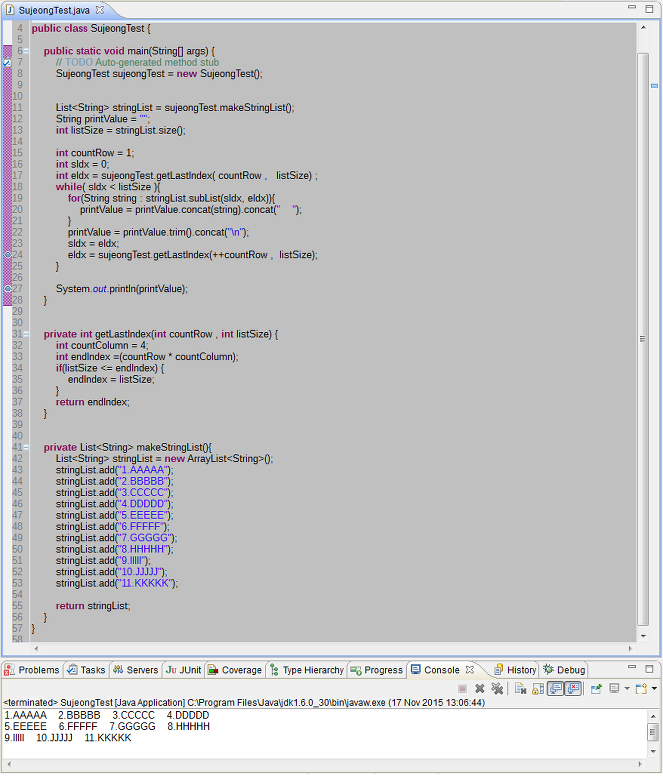Close the SujeongTest.java editor tab
Screen dimensions: 663x776
[x=99, y=9]
